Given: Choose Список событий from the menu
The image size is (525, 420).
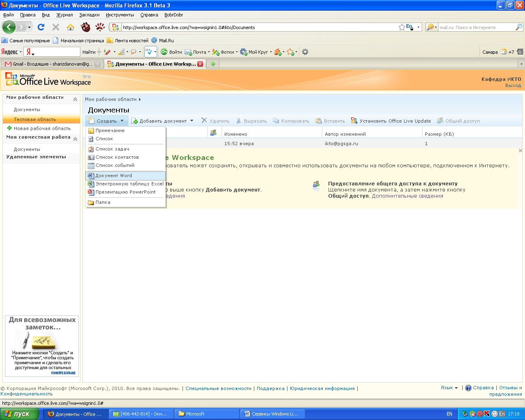Looking at the screenshot, I should pos(126,165).
